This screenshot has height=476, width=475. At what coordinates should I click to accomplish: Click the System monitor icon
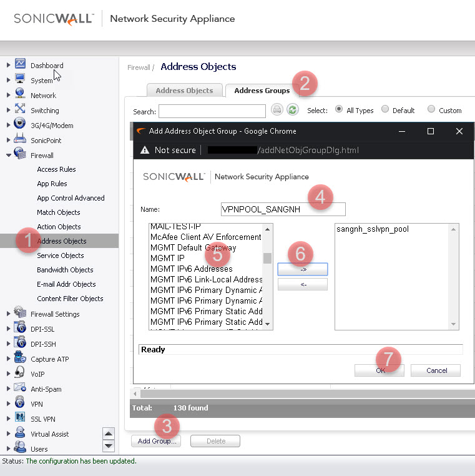(x=20, y=79)
